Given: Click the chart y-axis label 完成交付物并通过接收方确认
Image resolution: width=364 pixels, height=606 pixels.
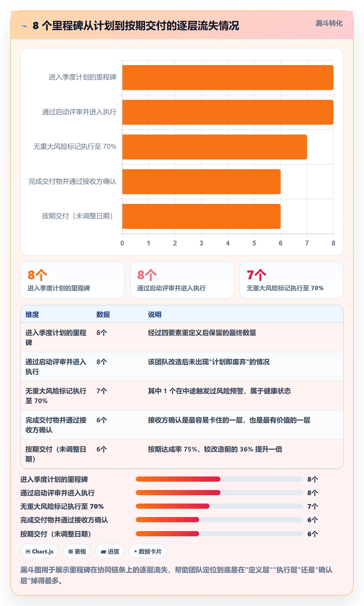Looking at the screenshot, I should (73, 181).
